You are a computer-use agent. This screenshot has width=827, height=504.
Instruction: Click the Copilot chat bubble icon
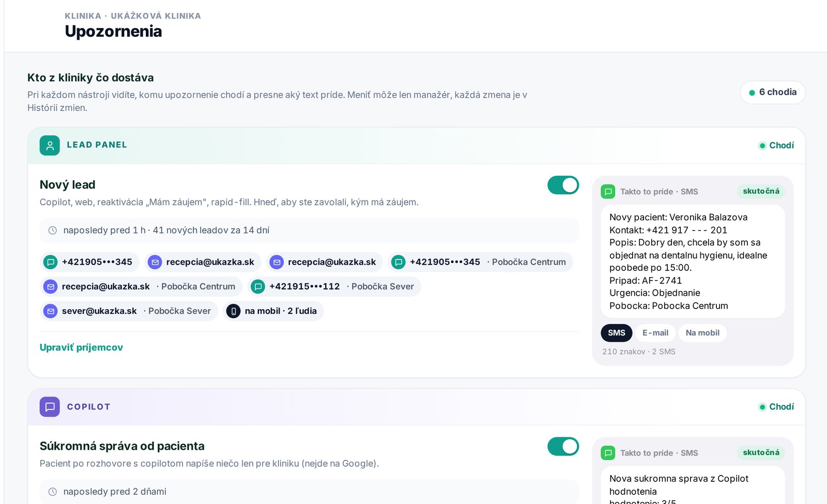[x=50, y=407]
